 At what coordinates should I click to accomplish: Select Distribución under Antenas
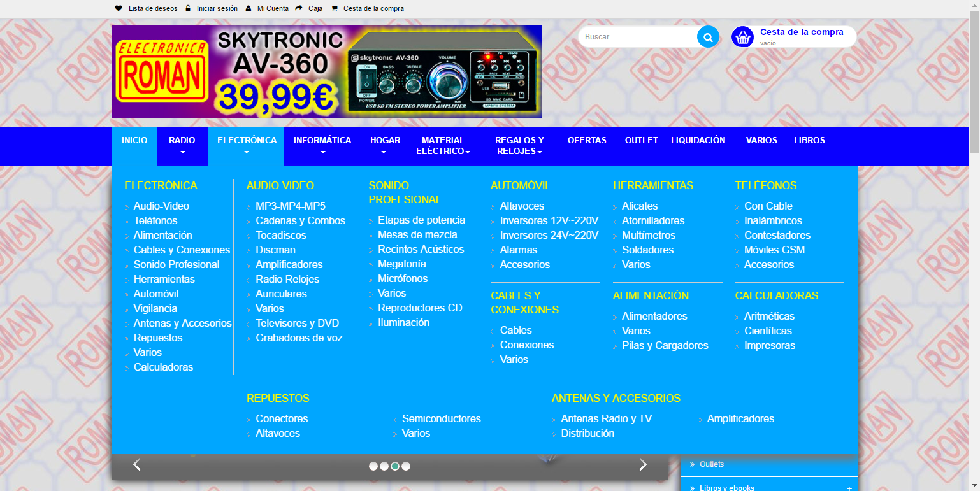pyautogui.click(x=587, y=433)
